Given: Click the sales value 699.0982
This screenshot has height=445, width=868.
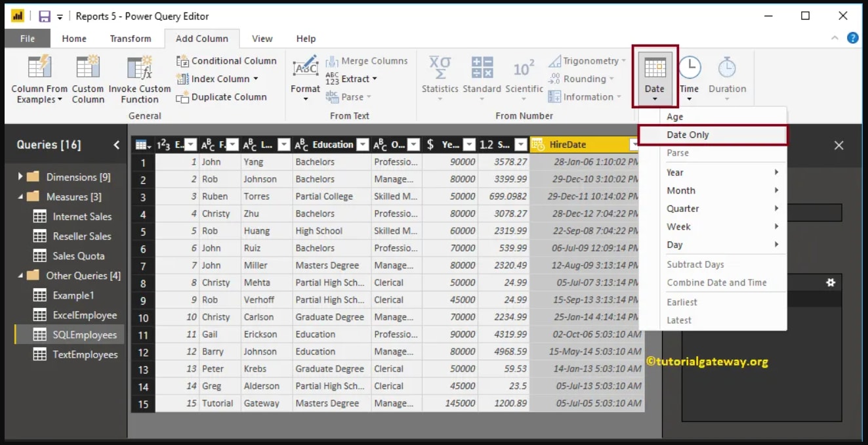Looking at the screenshot, I should pos(503,196).
